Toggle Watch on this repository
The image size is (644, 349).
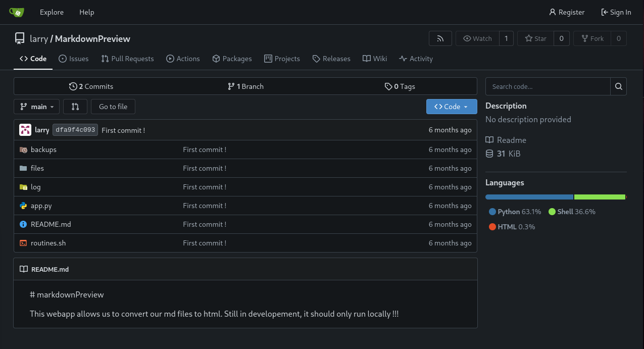477,39
